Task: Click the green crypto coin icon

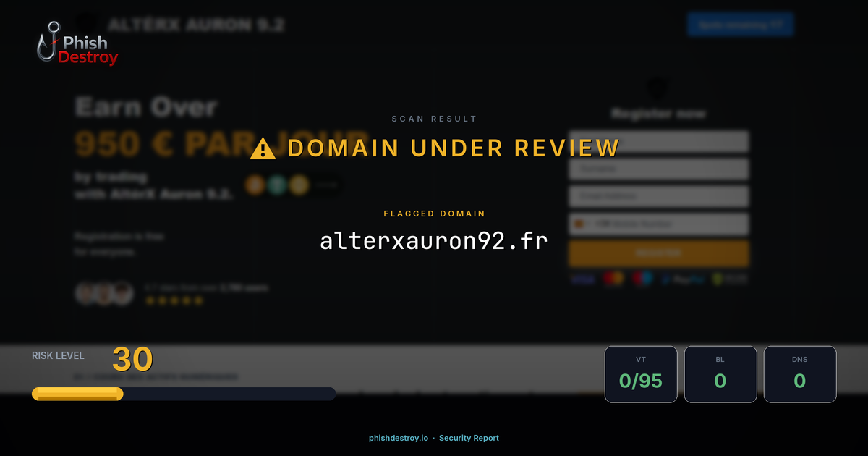Action: point(276,185)
